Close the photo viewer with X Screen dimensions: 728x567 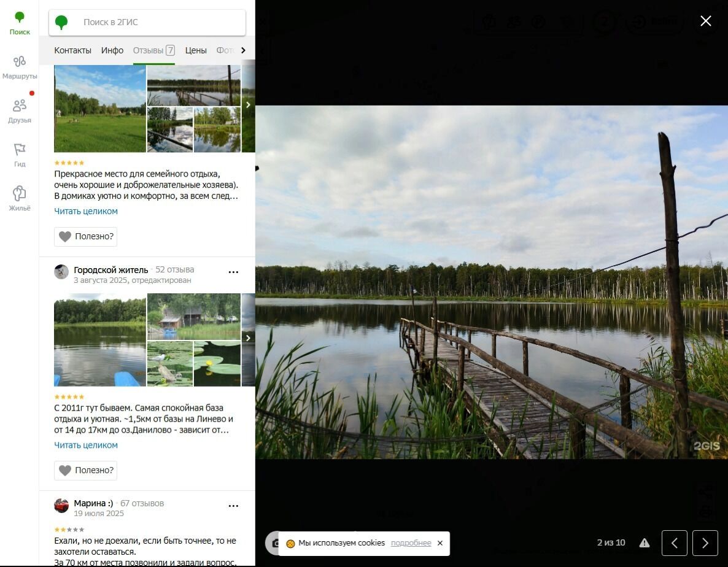point(706,21)
